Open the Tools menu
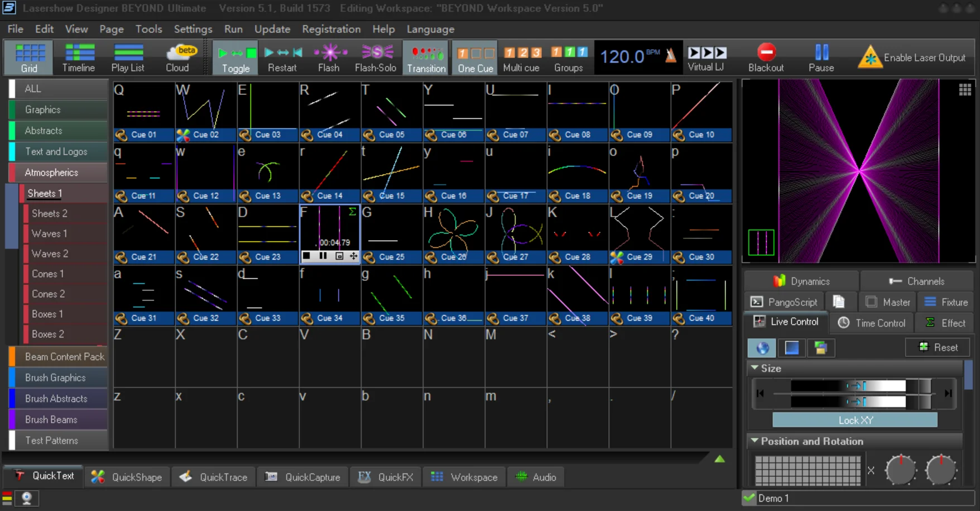 148,29
